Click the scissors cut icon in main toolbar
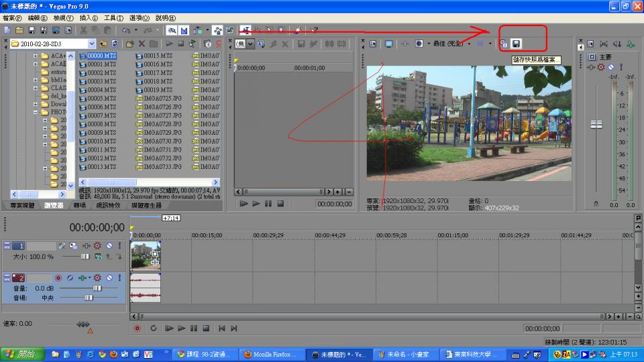Screen dimensions: 644x362 click(84, 30)
